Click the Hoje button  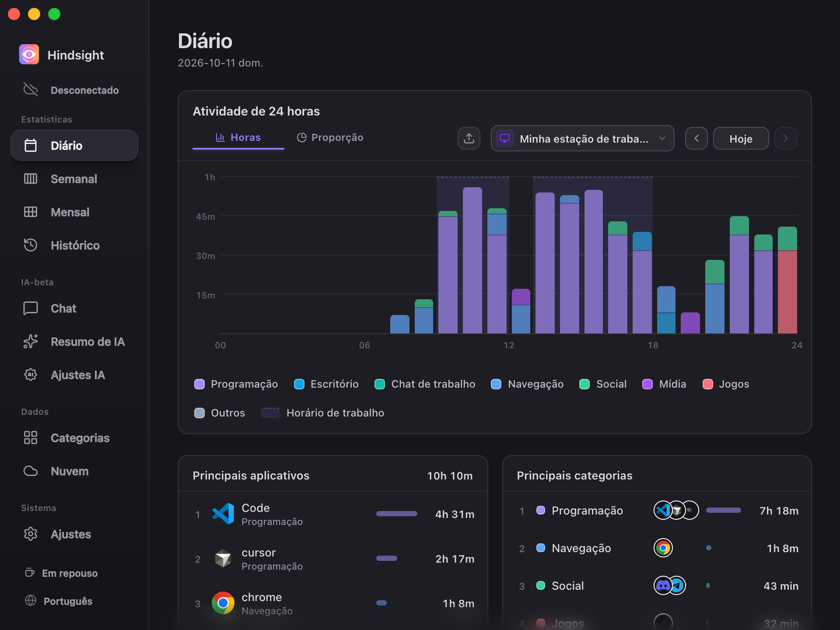point(741,138)
